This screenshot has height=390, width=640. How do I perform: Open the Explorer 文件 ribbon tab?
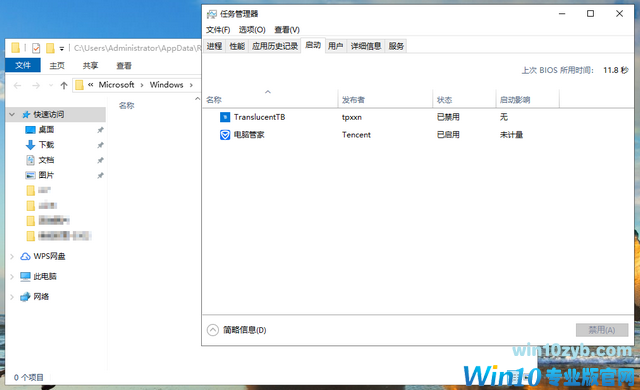23,65
